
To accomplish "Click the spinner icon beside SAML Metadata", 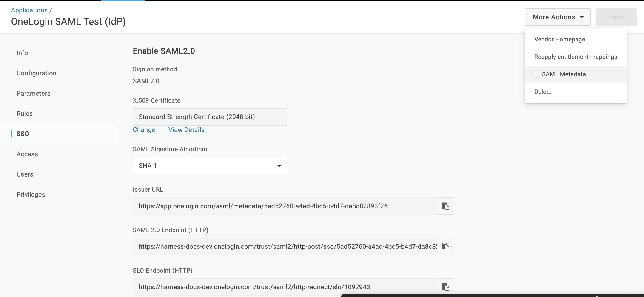I will tap(537, 74).
